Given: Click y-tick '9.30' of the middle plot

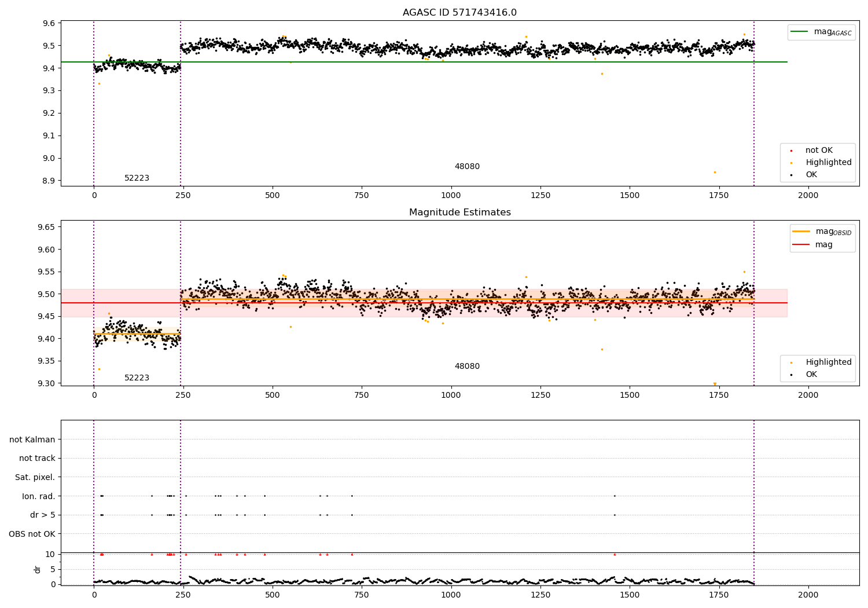Looking at the screenshot, I should click(x=47, y=384).
